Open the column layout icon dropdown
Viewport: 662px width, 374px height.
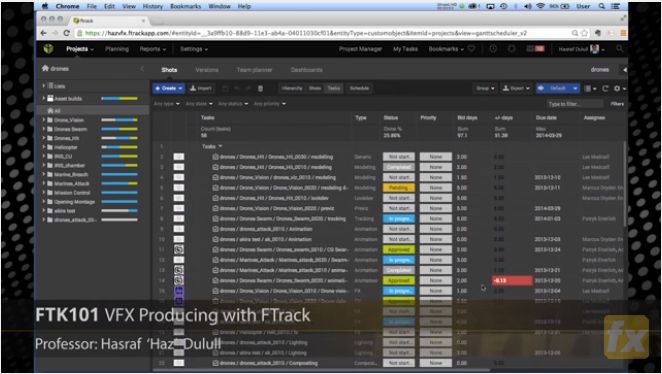[x=590, y=88]
